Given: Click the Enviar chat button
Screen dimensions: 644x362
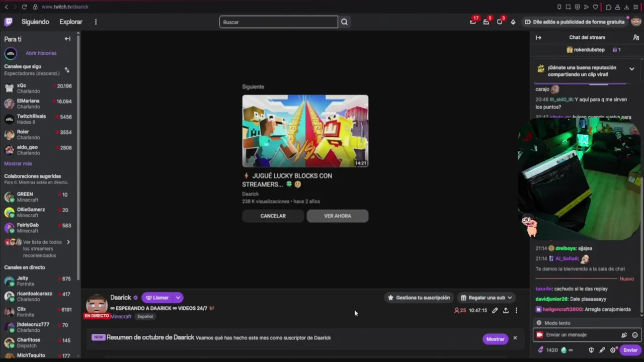Looking at the screenshot, I should (x=630, y=350).
